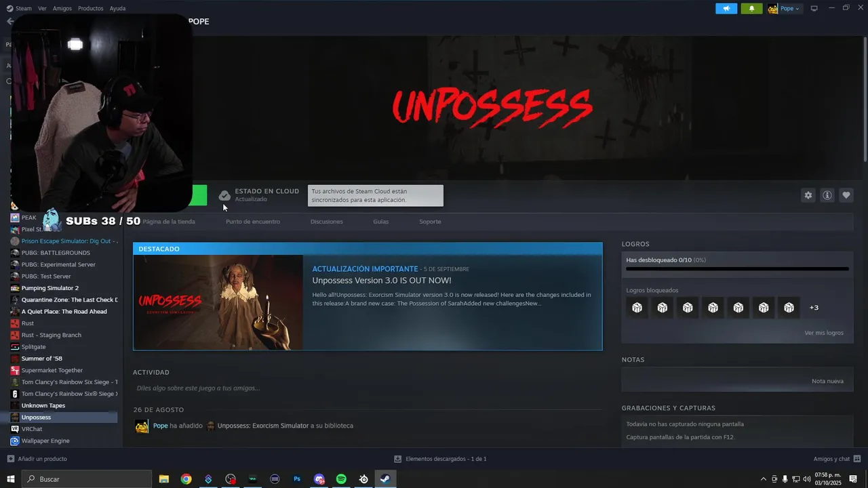The width and height of the screenshot is (868, 488).
Task: Open Unpossess Version 3.0 IS OUT NOW headline
Action: tap(382, 281)
